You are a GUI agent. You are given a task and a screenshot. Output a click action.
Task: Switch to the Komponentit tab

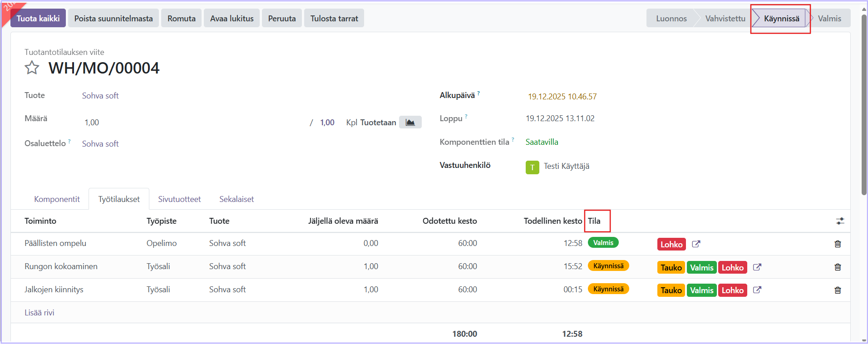coord(57,199)
